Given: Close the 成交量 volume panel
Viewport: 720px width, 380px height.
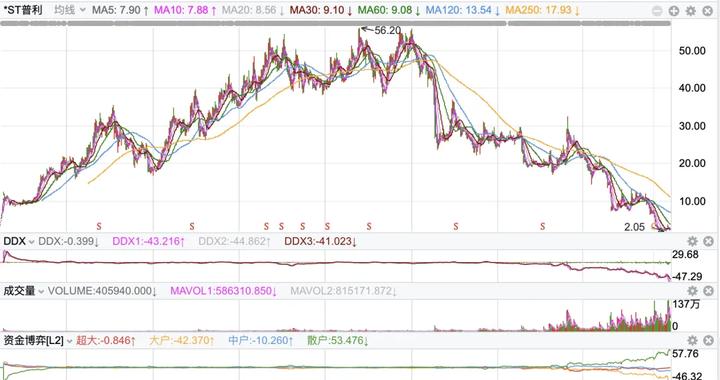Looking at the screenshot, I should [x=709, y=291].
